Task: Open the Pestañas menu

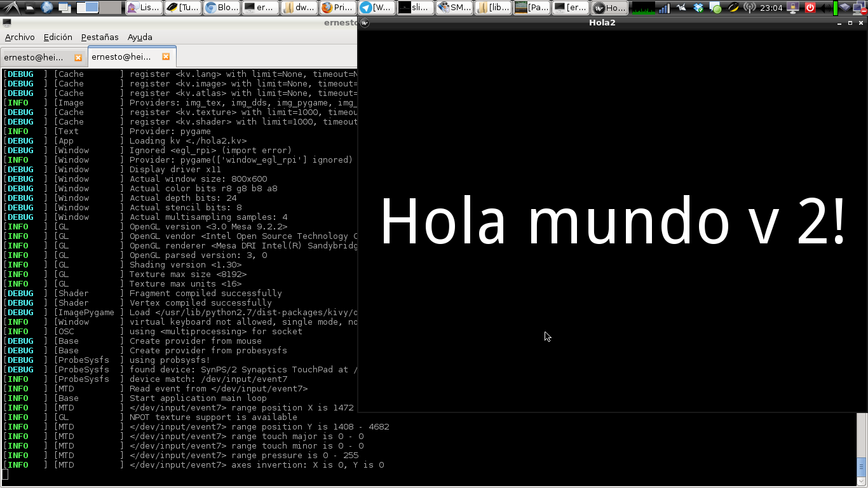Action: 100,37
